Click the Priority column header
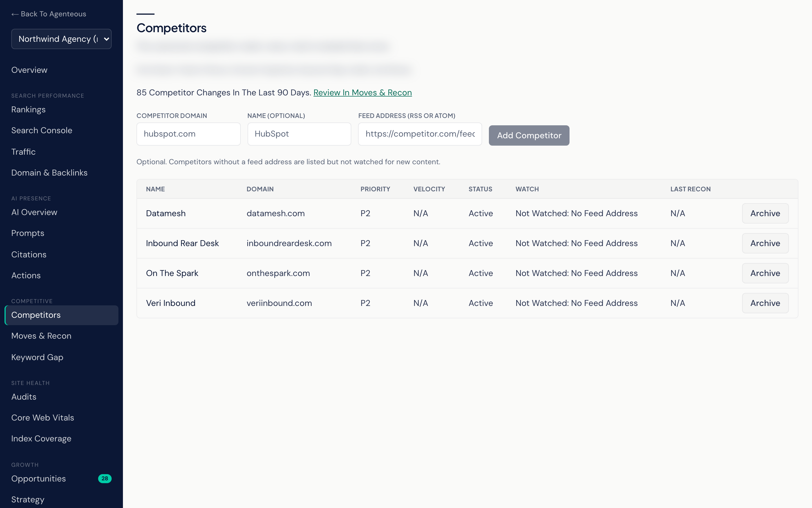This screenshot has height=508, width=812. click(x=375, y=189)
